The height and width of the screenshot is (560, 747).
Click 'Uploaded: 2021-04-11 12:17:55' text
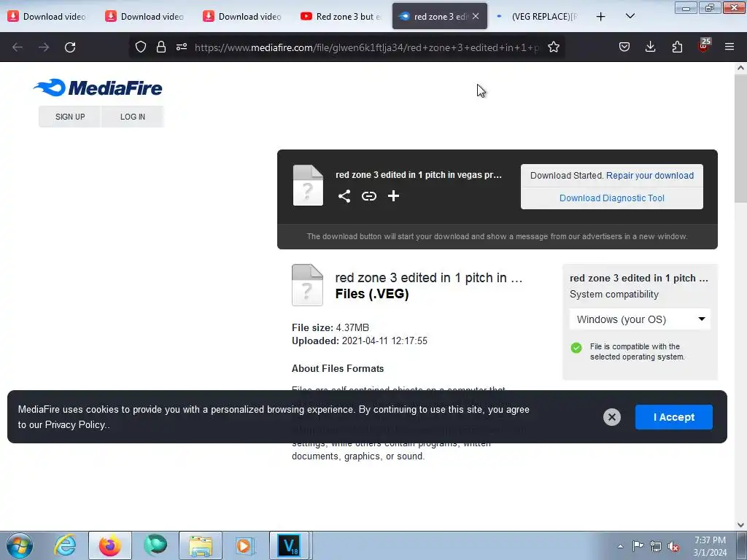click(x=359, y=341)
